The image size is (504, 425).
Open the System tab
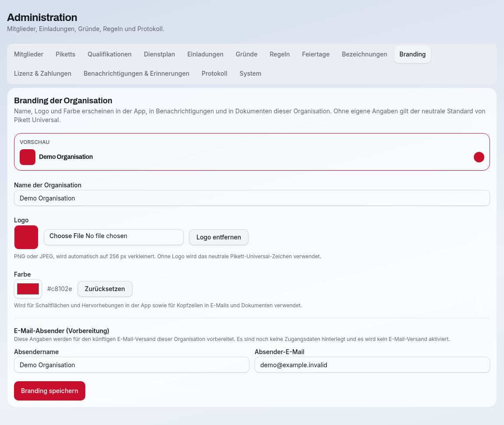(x=250, y=74)
